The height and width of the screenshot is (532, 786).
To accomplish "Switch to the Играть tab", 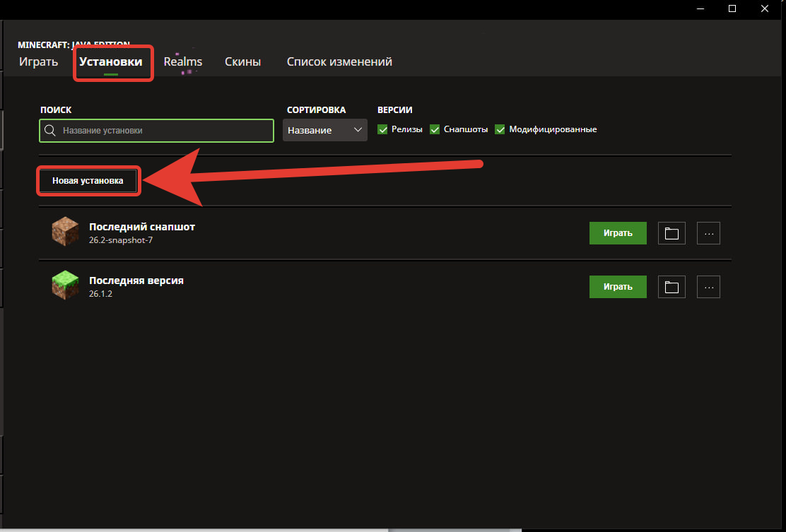I will click(x=39, y=61).
